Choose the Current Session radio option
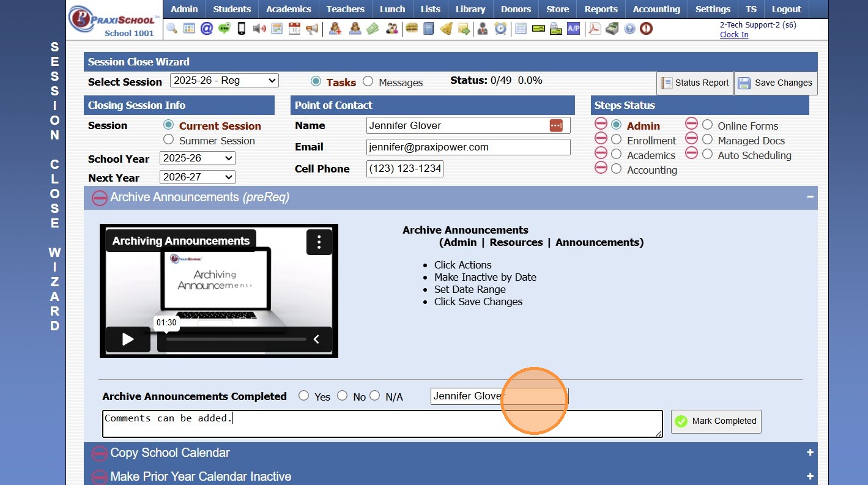The height and width of the screenshot is (485, 868). click(x=168, y=125)
